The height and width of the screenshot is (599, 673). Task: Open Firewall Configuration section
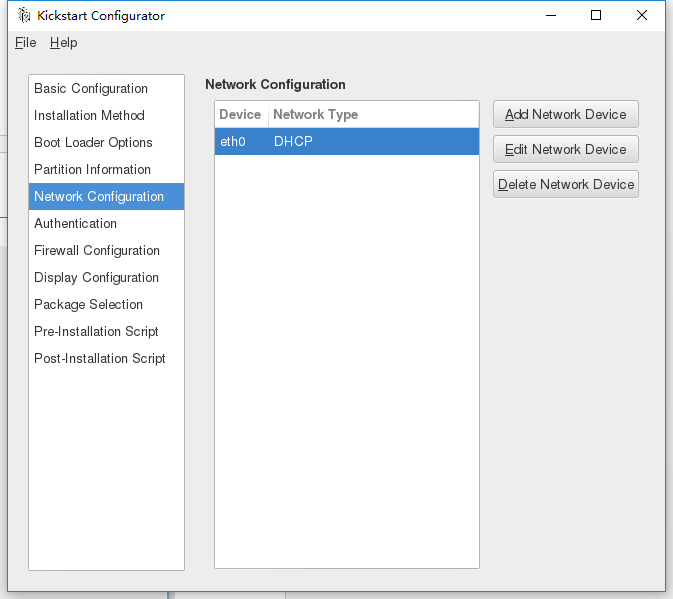(x=97, y=251)
